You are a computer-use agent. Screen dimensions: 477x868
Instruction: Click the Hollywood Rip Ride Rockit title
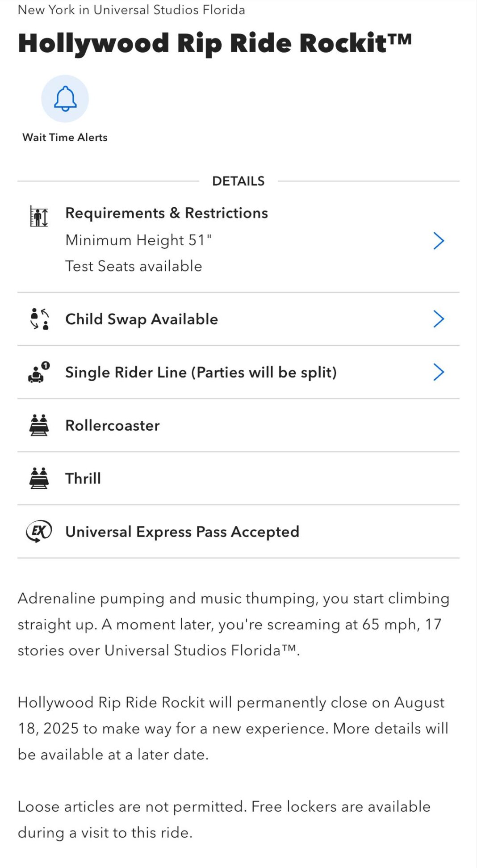pyautogui.click(x=214, y=43)
